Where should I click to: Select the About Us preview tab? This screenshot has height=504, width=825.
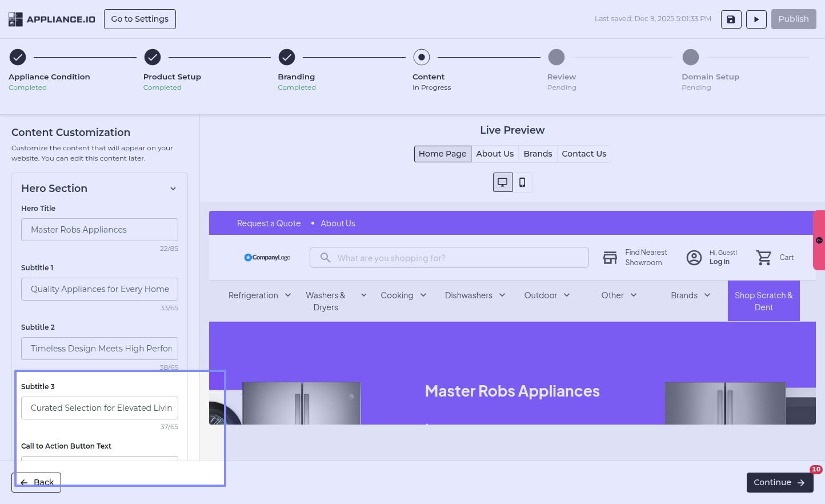tap(495, 154)
